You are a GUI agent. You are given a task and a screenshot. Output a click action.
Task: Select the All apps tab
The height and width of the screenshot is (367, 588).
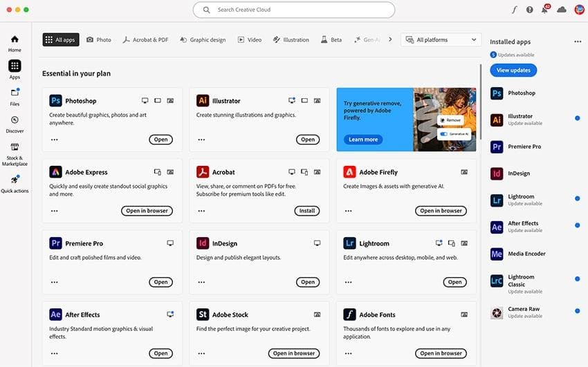61,39
